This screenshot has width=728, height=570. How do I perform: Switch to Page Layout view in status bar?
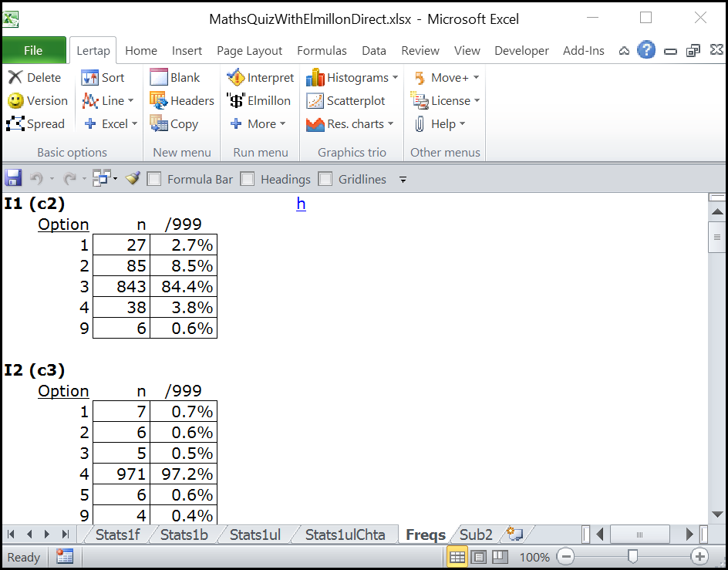click(x=479, y=556)
